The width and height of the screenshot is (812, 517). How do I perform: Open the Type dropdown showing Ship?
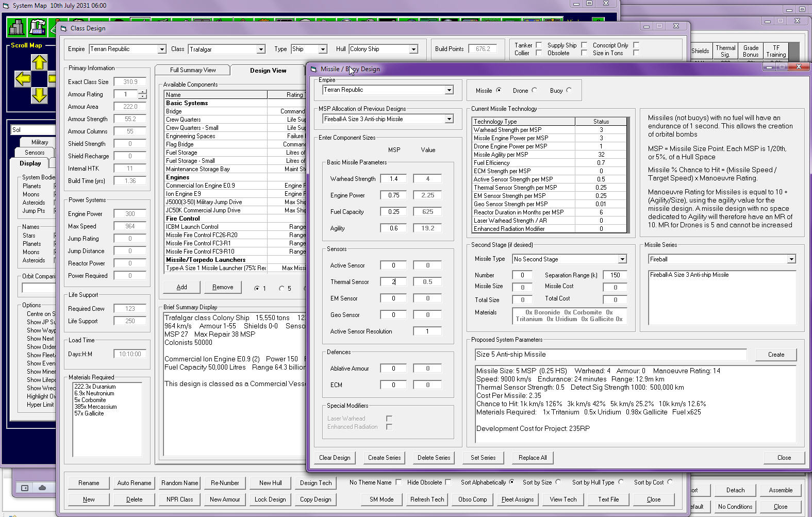coord(323,49)
